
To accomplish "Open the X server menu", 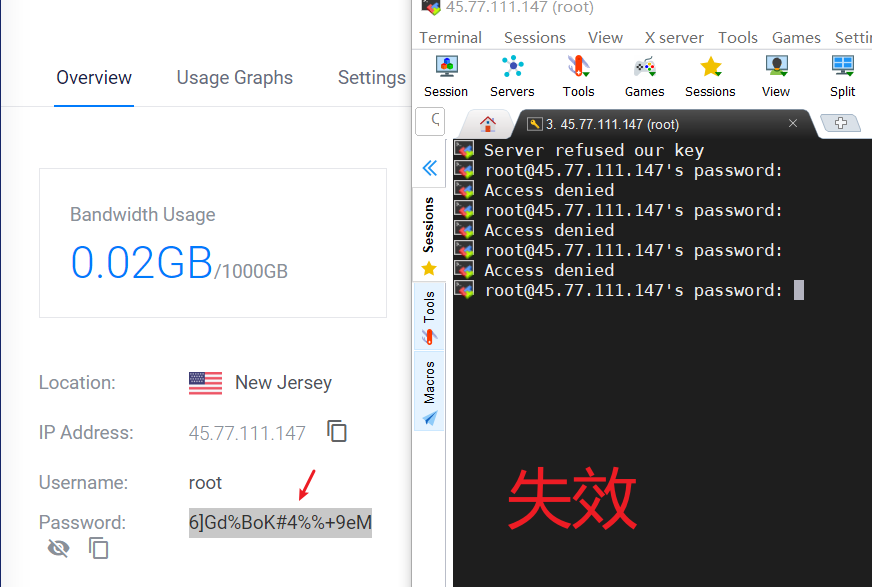I will point(674,37).
